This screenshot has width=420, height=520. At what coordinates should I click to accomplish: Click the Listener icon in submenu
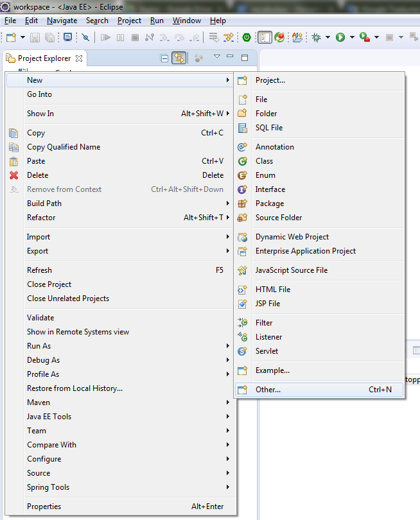[243, 337]
